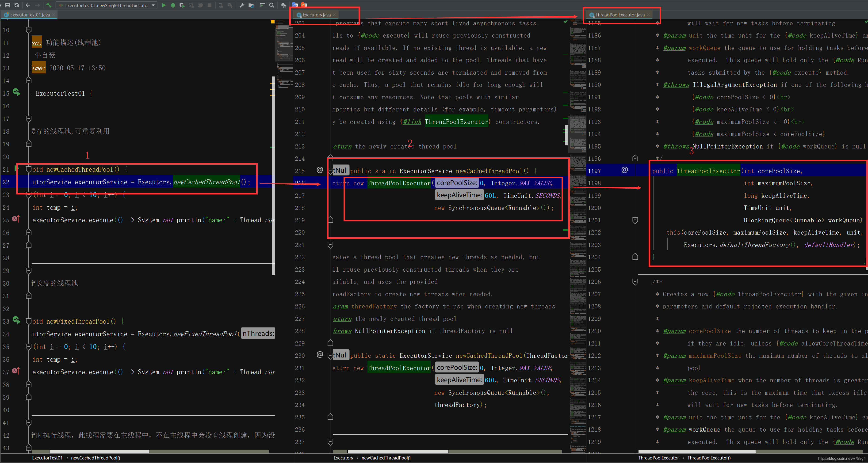Viewport: 868px width, 463px height.
Task: Click the blue Google Translate icon
Action: click(x=295, y=5)
